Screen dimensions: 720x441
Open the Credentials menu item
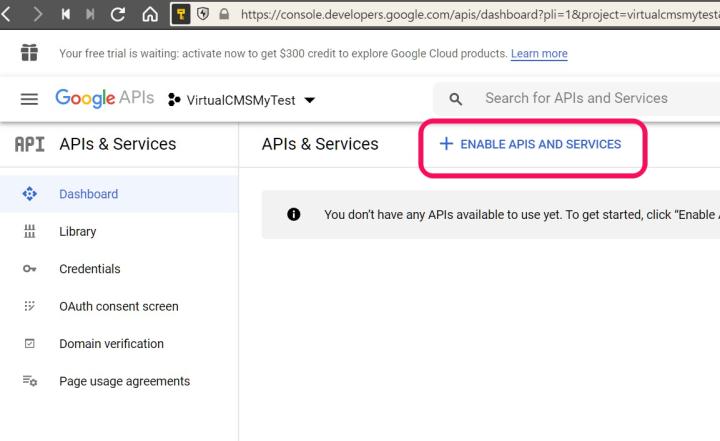[x=90, y=269]
